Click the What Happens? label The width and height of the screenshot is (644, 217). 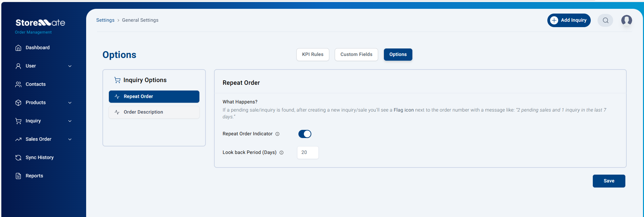[240, 102]
